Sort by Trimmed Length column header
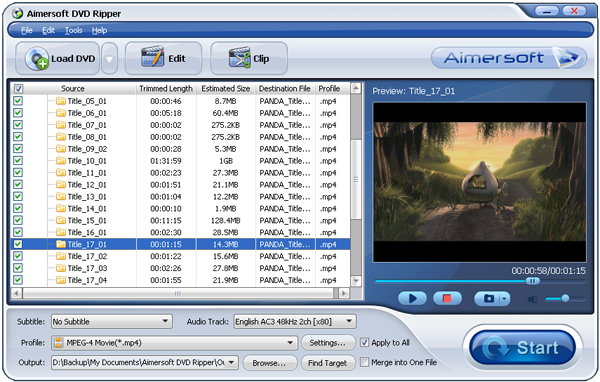Screen dimensions: 600x382 click(x=166, y=89)
